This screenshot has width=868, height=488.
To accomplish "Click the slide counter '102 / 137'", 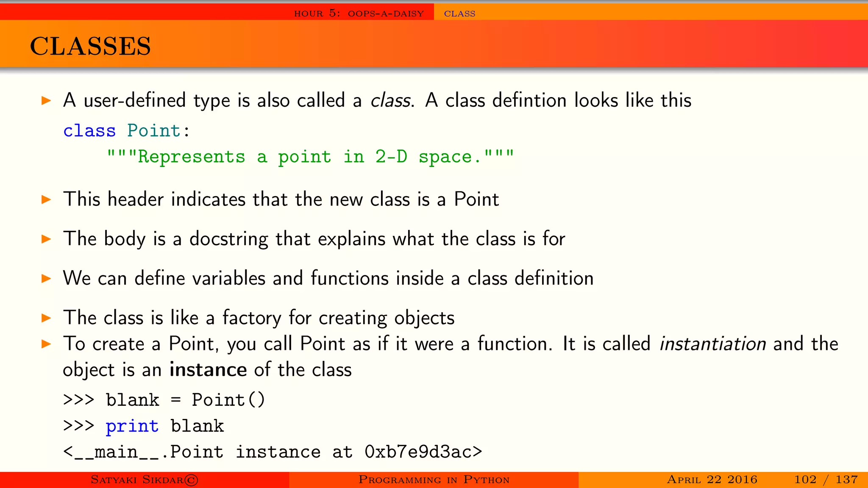I will pyautogui.click(x=826, y=480).
